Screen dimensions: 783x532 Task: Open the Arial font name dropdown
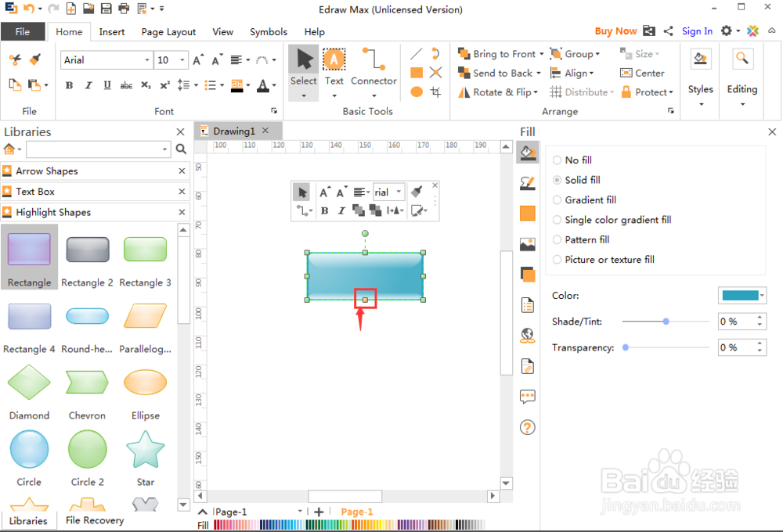[x=147, y=60]
